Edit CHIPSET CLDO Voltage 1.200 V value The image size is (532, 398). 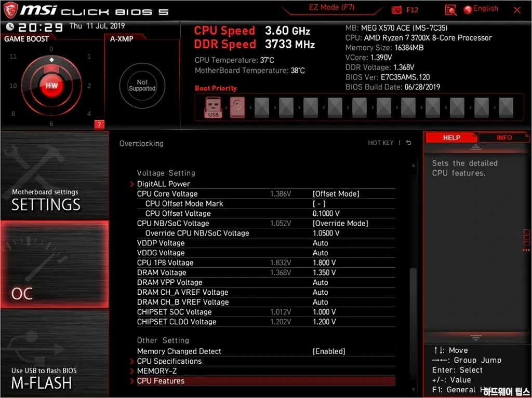pos(324,321)
